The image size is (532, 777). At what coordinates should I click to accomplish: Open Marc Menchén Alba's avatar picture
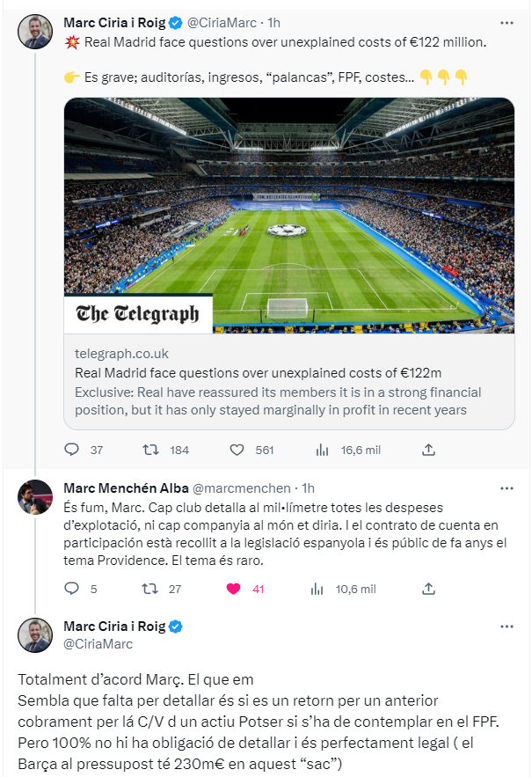[36, 496]
